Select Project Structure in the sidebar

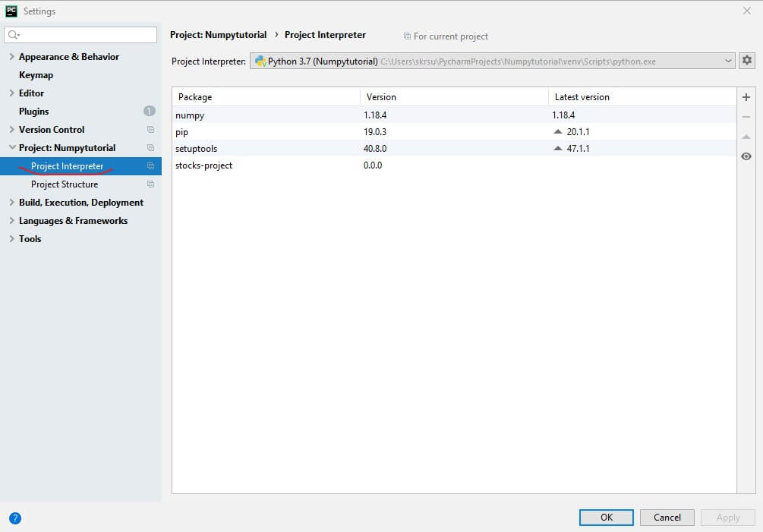click(x=65, y=184)
